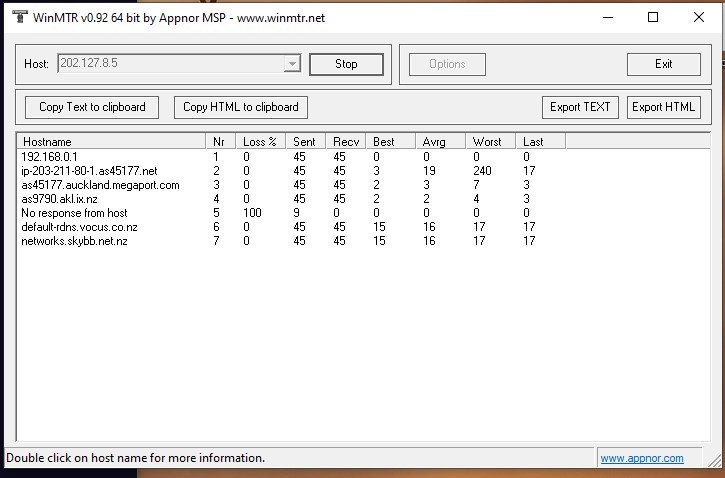Click the Recv column header
This screenshot has width=725, height=478.
click(346, 141)
